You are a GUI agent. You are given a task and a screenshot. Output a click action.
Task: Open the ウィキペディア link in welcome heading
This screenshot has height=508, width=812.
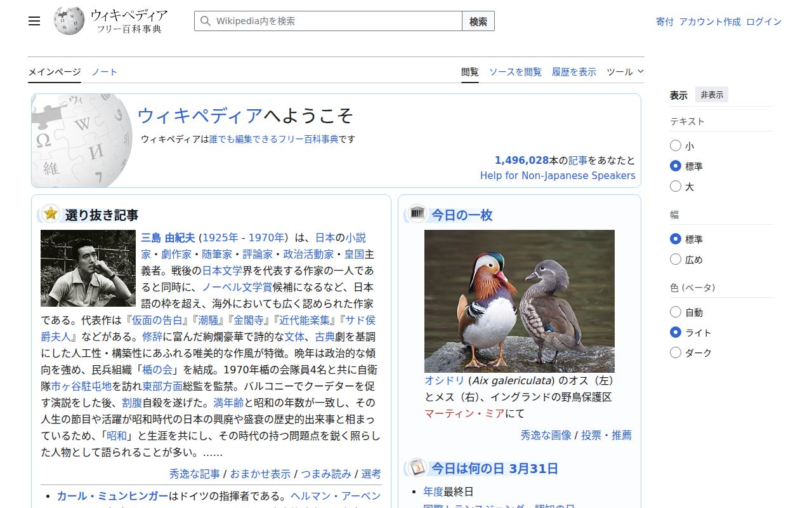click(200, 115)
